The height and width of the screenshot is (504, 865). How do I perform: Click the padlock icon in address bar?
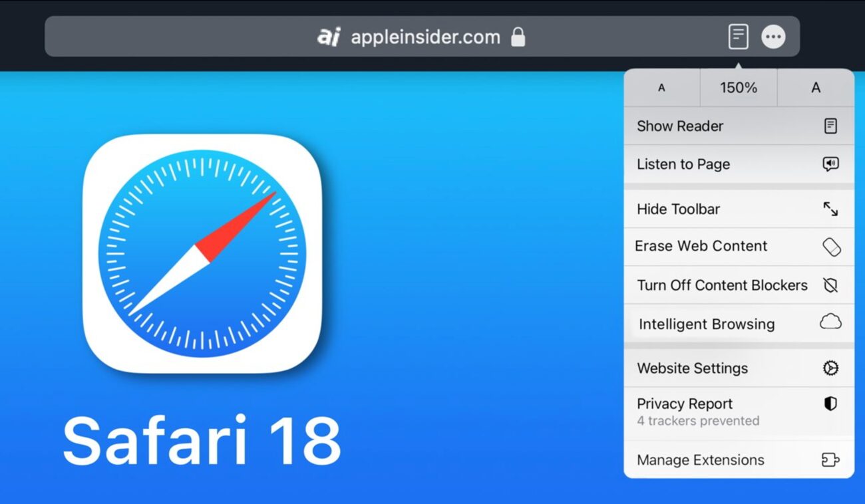point(518,37)
